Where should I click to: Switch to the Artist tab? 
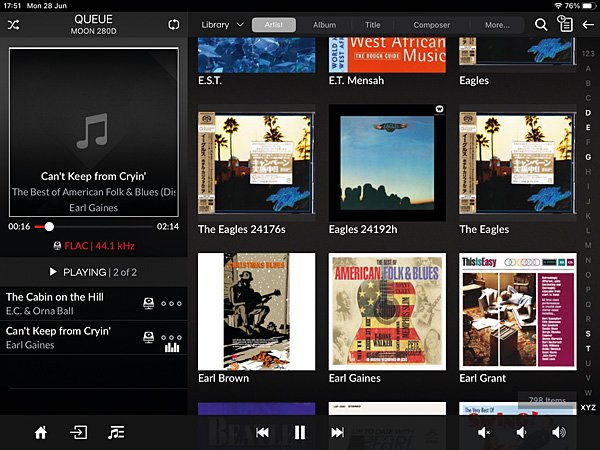click(274, 25)
